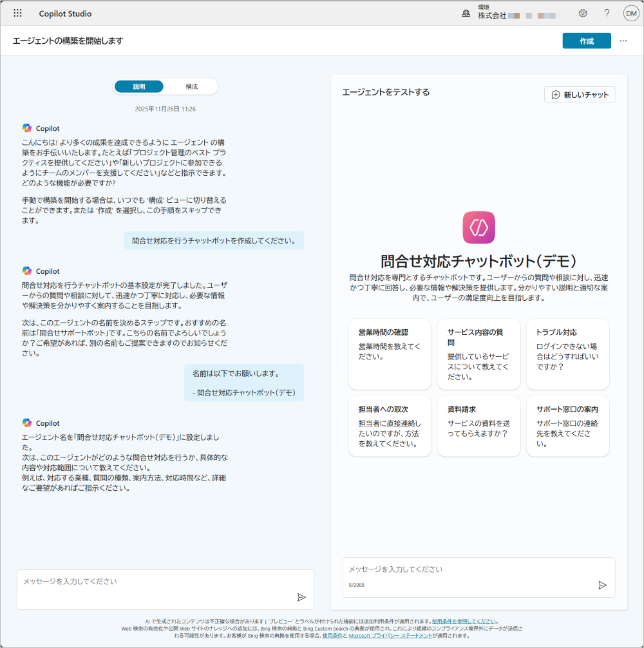Screen dimensions: 644x648
Task: Open the 使用条件を参照してください link
Action: pos(464,622)
